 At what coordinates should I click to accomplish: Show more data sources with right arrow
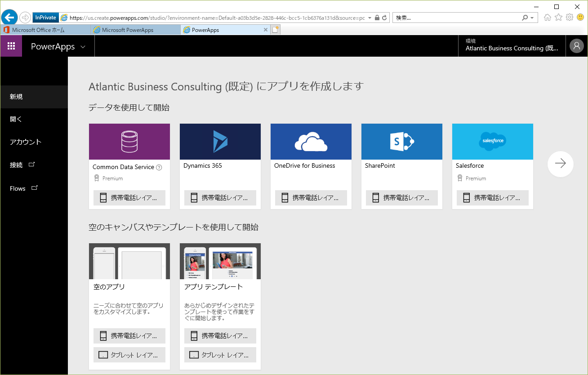click(561, 164)
